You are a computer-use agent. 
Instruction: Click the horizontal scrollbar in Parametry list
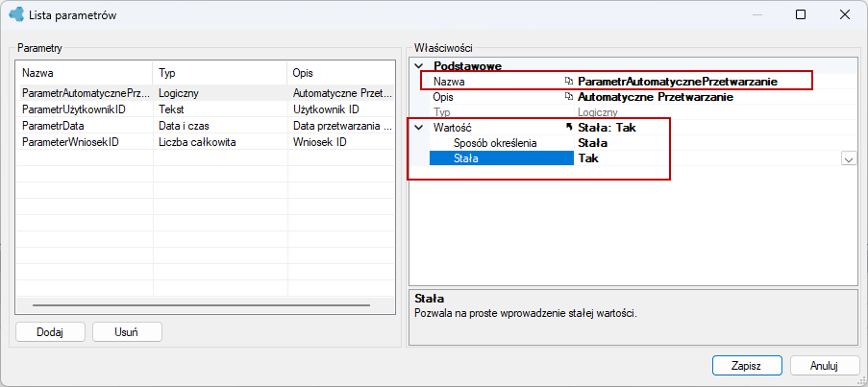point(201,305)
